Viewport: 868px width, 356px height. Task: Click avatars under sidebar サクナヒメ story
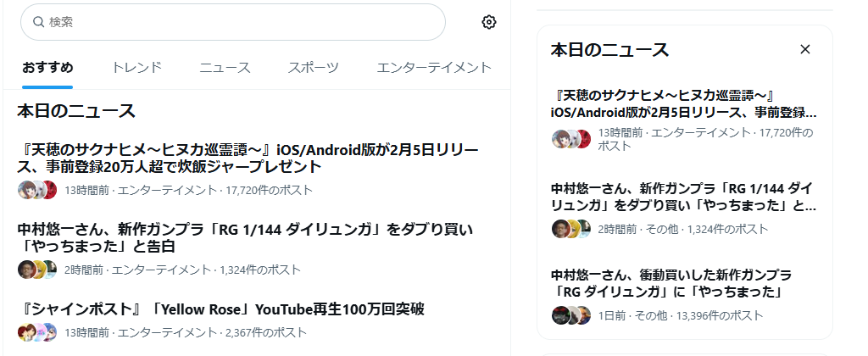(x=571, y=139)
